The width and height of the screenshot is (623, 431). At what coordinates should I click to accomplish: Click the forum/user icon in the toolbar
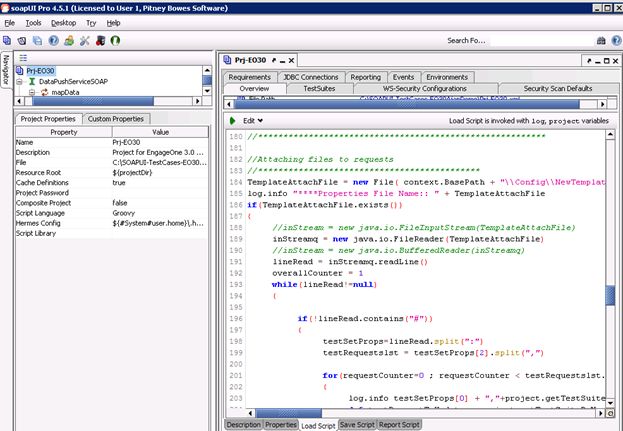tap(69, 41)
